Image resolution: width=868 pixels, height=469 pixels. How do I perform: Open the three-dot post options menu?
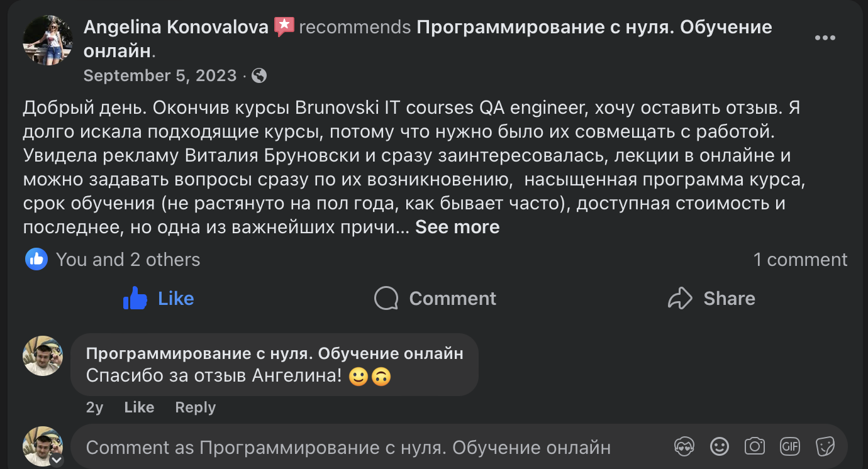pos(825,38)
